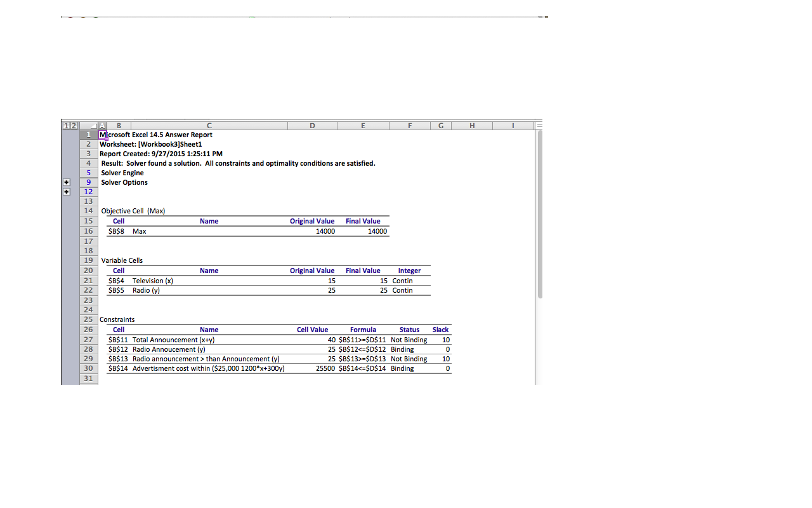Click Original Value 14000 in row 16
812x508 pixels.
325,232
